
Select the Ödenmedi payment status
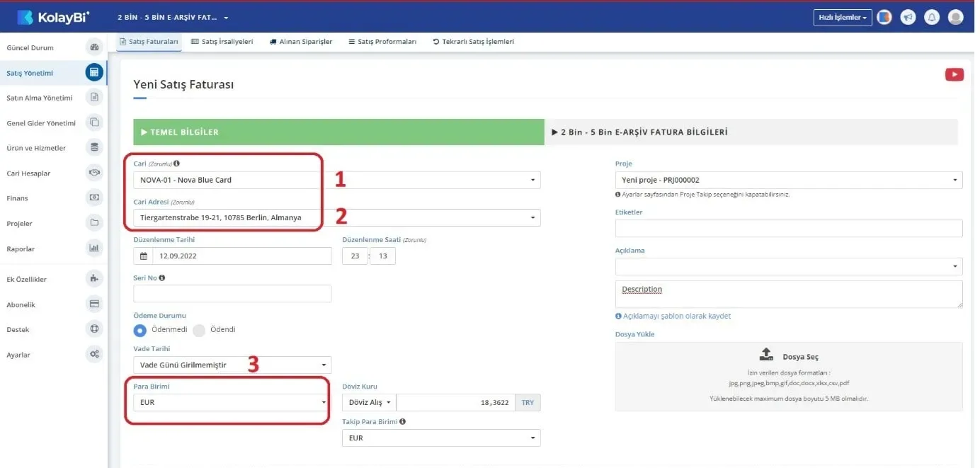click(x=140, y=330)
